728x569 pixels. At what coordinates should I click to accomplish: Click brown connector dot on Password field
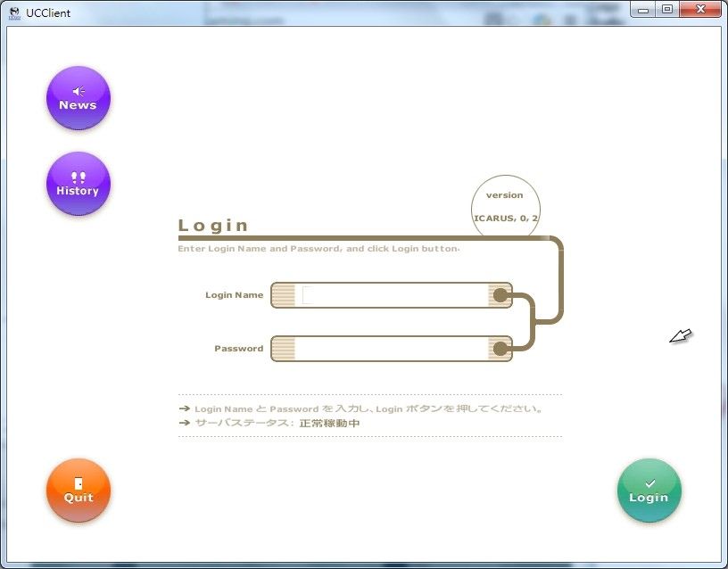500,349
